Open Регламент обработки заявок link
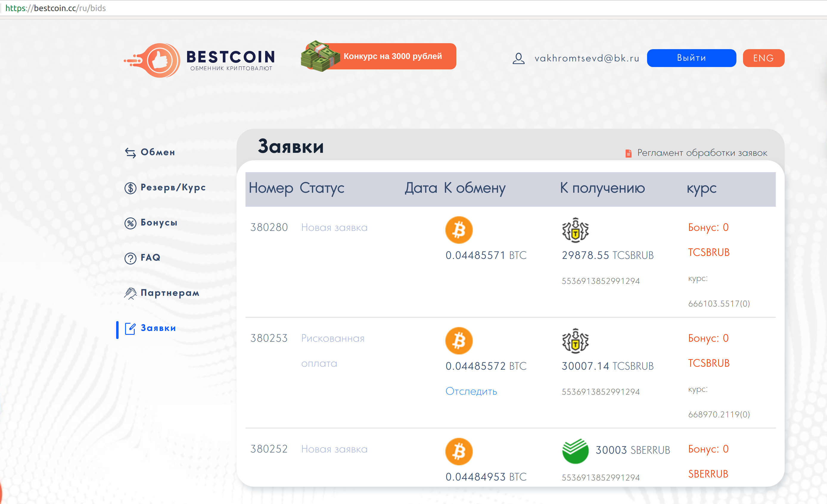The image size is (827, 504). pyautogui.click(x=702, y=153)
